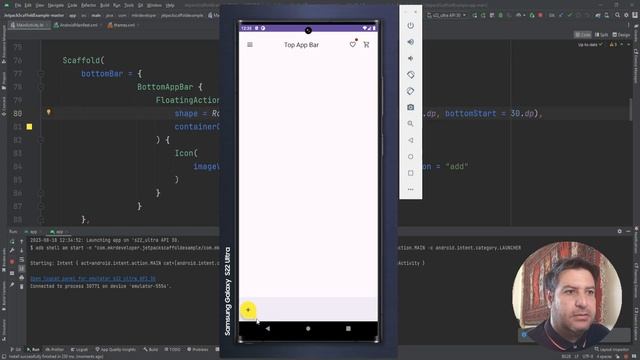Image resolution: width=640 pixels, height=360 pixels.
Task: Click the yellow color swatch in gutter line 81
Action: click(x=29, y=127)
